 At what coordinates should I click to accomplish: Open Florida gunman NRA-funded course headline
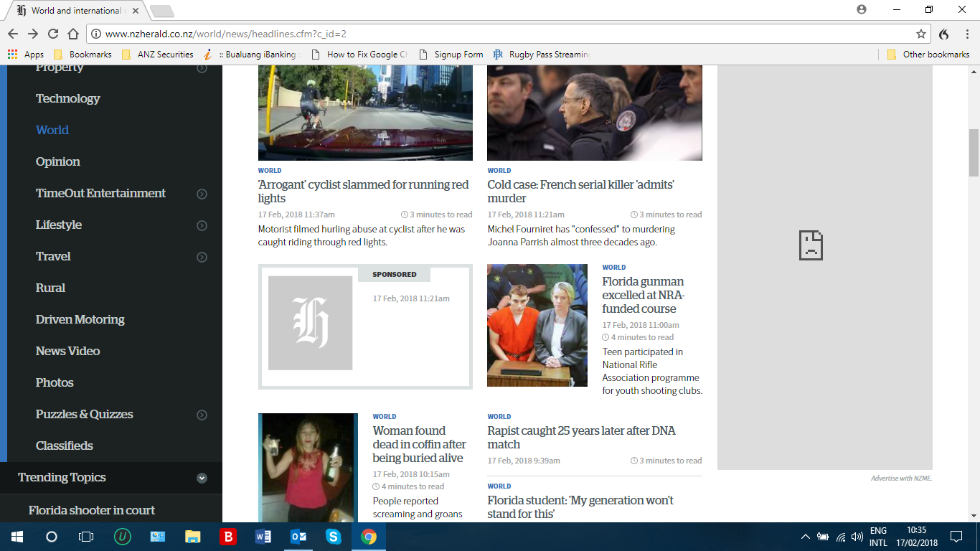(643, 295)
